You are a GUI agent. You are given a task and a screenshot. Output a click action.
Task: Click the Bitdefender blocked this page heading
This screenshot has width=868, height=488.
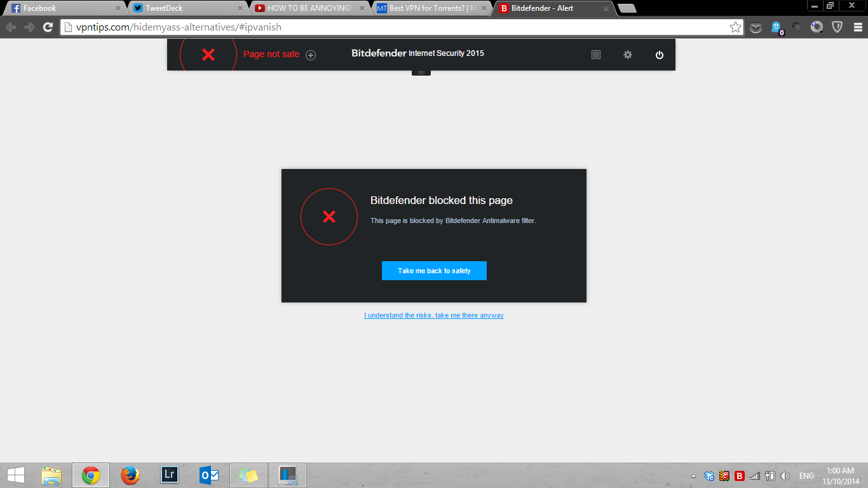click(442, 200)
